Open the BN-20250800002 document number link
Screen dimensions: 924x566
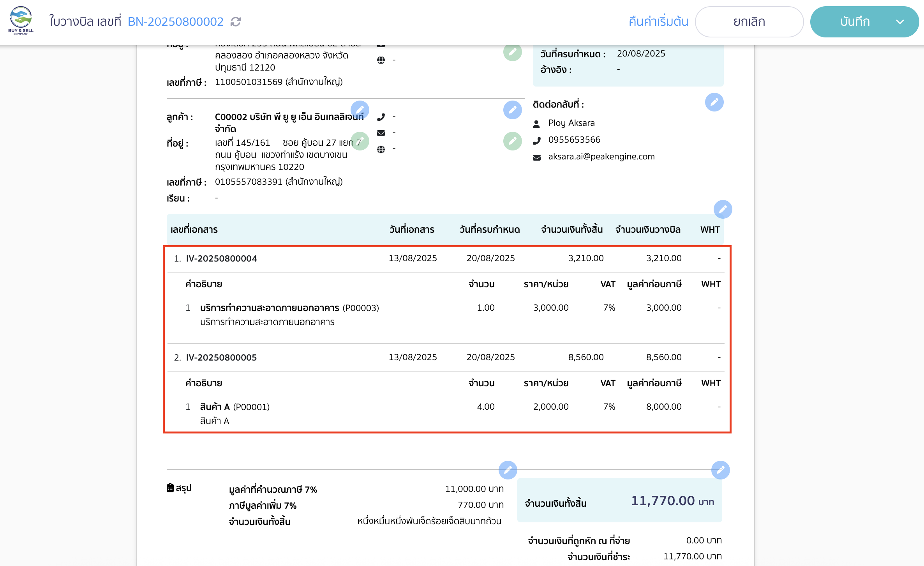click(x=176, y=21)
